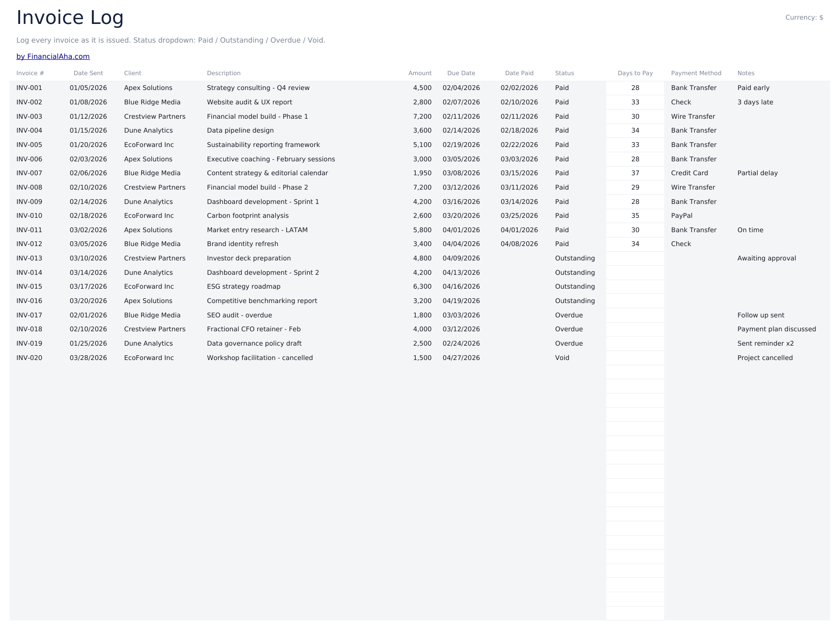Screen dimensions: 840x630
Task: Select the Status column header
Action: (565, 73)
